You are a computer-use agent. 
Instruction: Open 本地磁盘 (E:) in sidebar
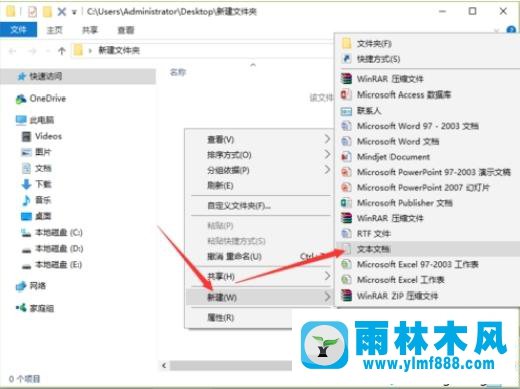coord(52,265)
